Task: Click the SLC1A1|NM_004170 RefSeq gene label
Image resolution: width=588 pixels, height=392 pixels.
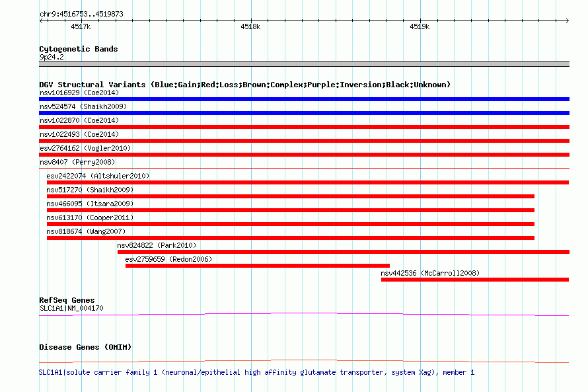Action: (71, 308)
